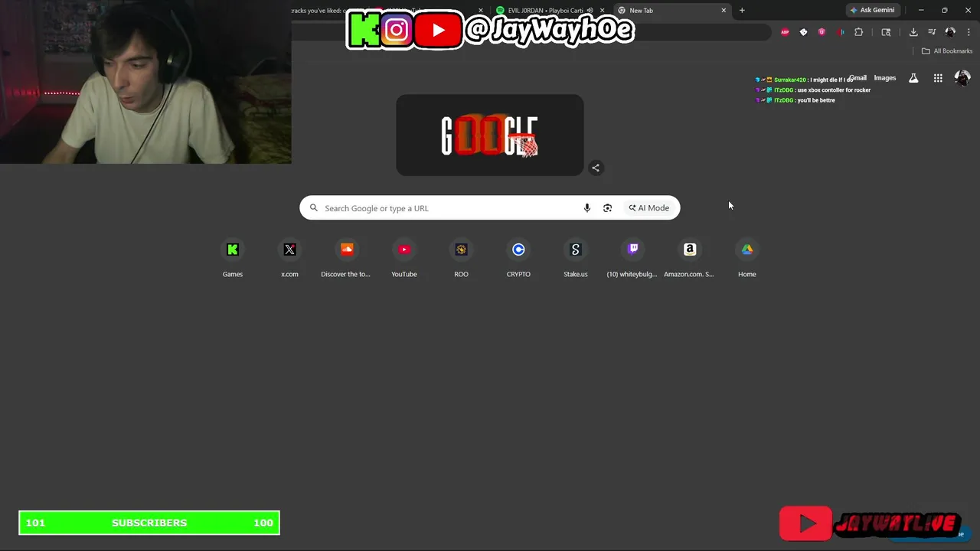Screen dimensions: 980x551
Task: Open Chrome three-dot menu
Action: 969,32
